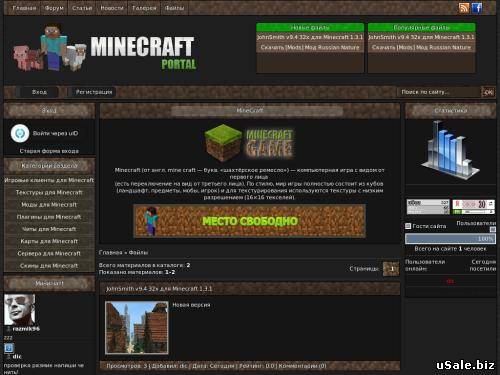The width and height of the screenshot is (500, 375).
Task: Click the small blue icon above dic
Action: 9,348
